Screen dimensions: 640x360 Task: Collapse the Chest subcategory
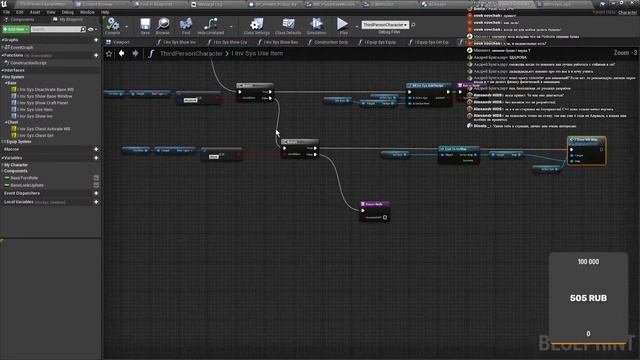(x=6, y=122)
